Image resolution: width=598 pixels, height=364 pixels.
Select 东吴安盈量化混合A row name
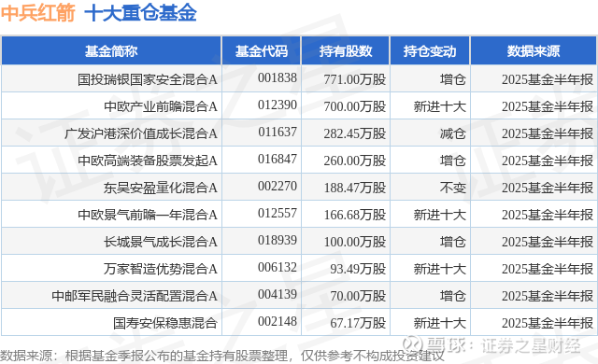click(x=160, y=188)
